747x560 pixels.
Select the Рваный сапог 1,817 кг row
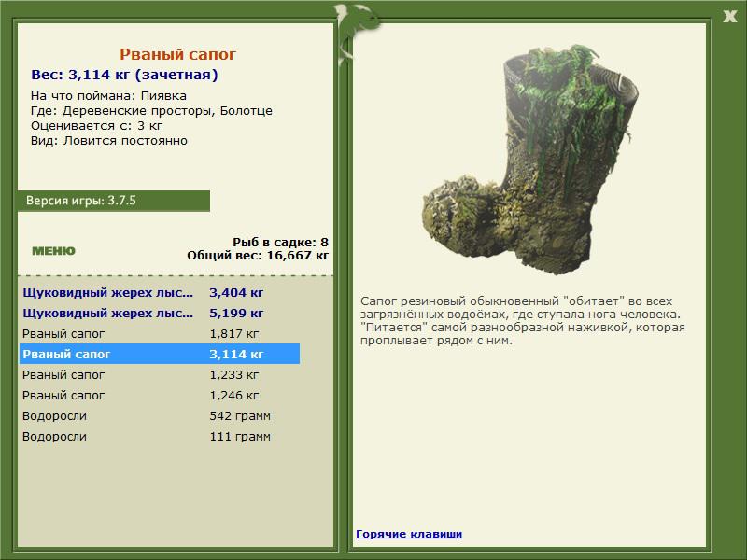tap(160, 334)
